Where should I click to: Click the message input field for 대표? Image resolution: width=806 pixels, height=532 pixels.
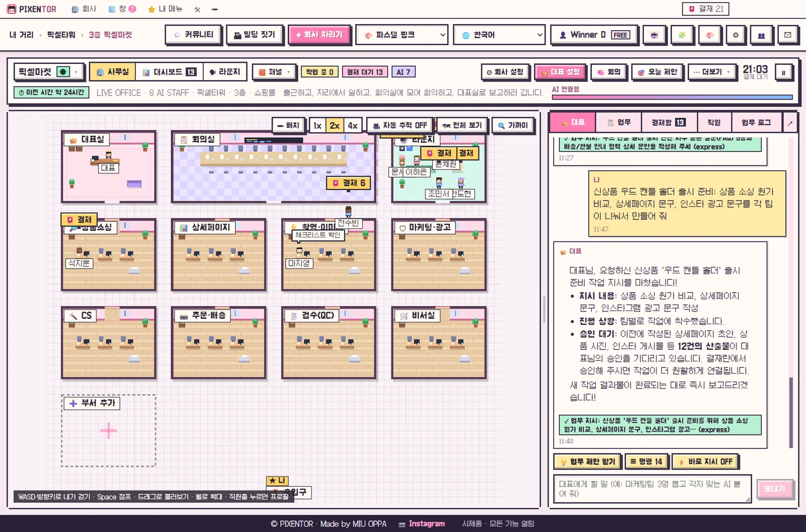(652, 489)
